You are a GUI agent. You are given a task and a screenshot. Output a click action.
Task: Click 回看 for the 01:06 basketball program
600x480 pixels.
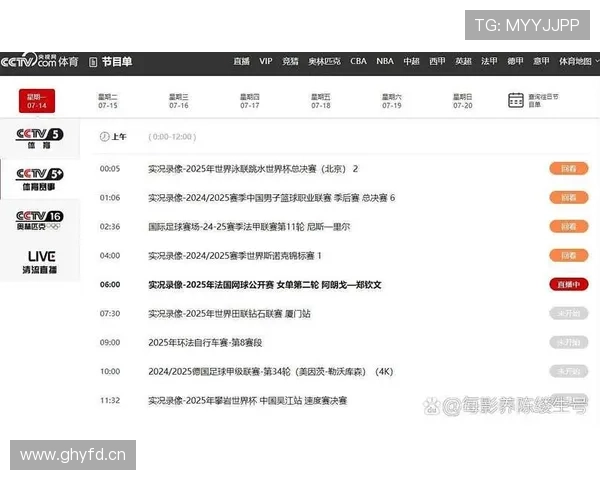[569, 198]
